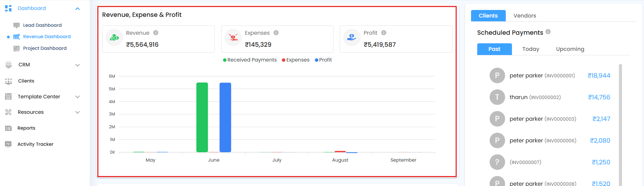Click the Revenue money-bag card icon
Screen dimensions: 644x186
coord(114,37)
